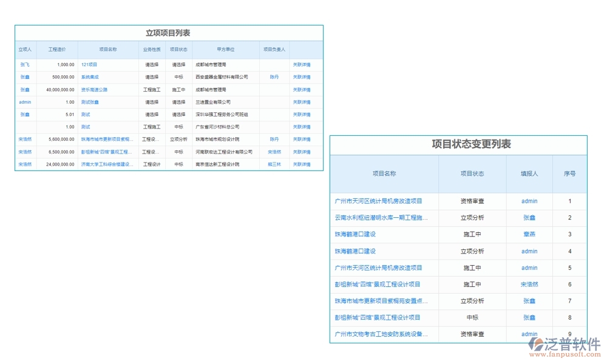Open the 请选择 business selector on 测试 row
Image resolution: width=607 pixels, height=364 pixels.
coord(152,114)
